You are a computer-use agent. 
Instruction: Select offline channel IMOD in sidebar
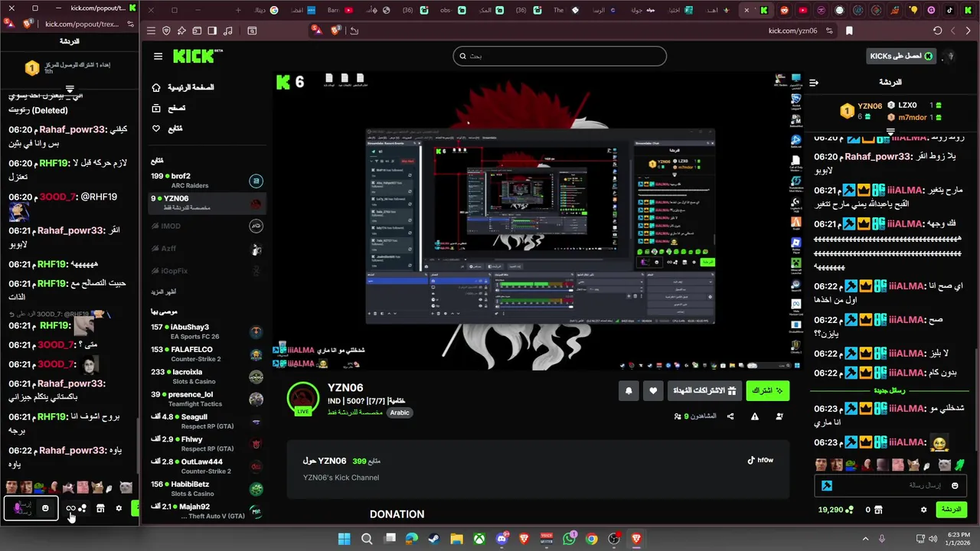click(207, 227)
